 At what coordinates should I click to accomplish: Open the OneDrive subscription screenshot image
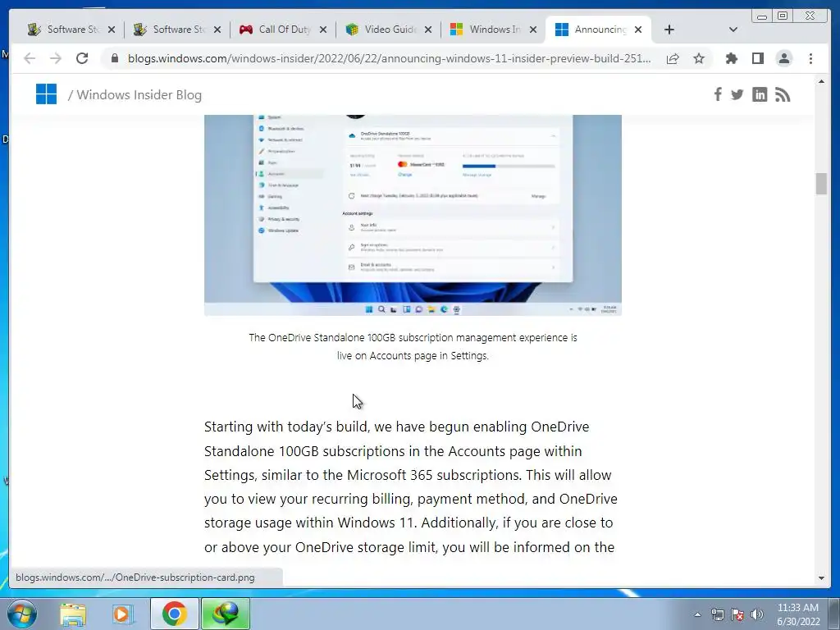click(413, 215)
